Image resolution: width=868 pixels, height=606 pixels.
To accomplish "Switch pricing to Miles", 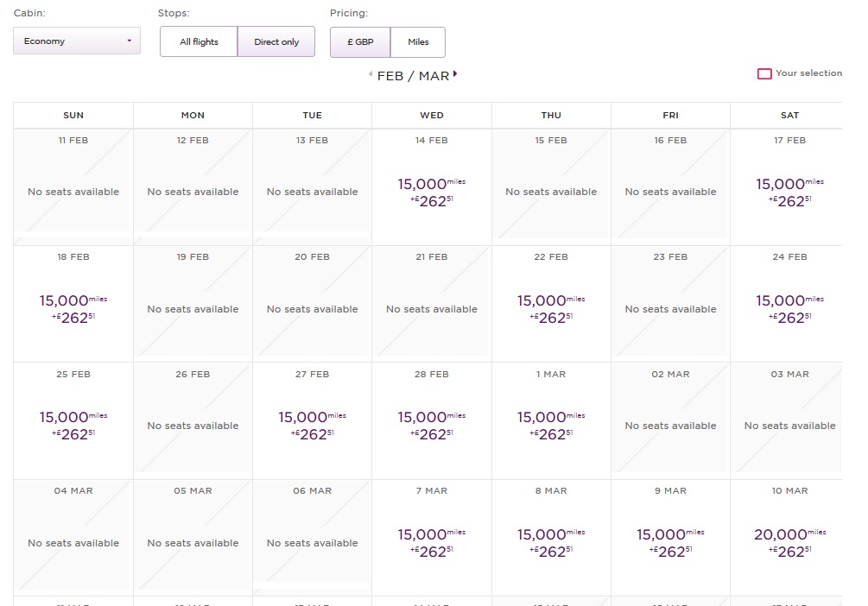I will [x=418, y=41].
